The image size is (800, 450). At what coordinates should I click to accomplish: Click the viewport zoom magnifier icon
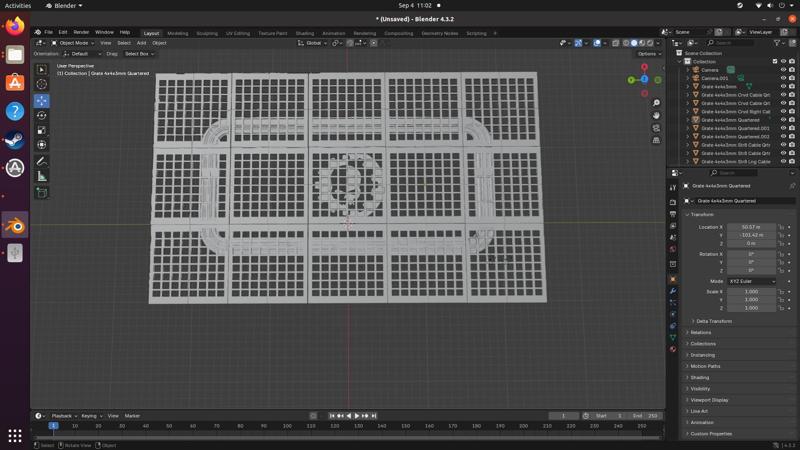(x=656, y=103)
